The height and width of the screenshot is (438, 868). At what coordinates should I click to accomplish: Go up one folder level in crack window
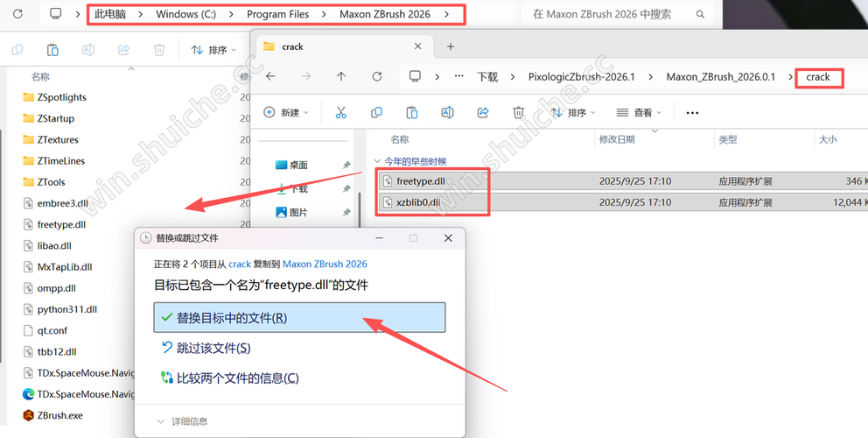click(341, 77)
